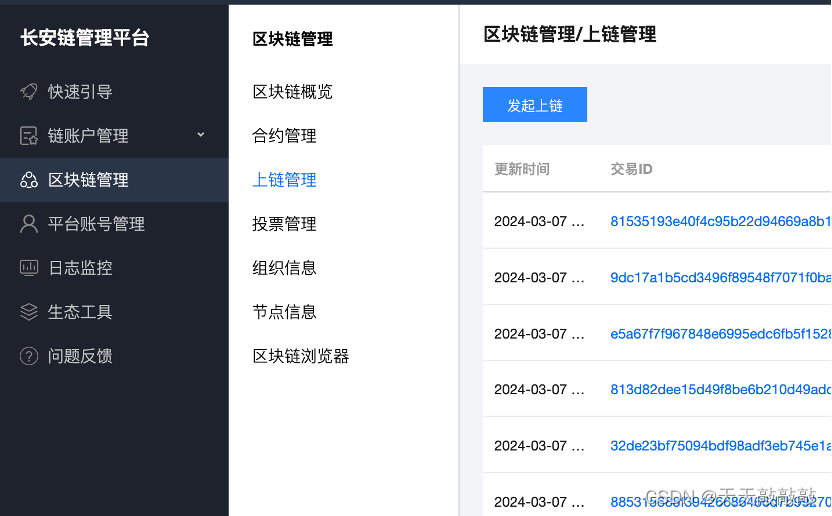This screenshot has height=516, width=832.
Task: Click the rocket icon beside 快速引导
Action: pos(29,92)
